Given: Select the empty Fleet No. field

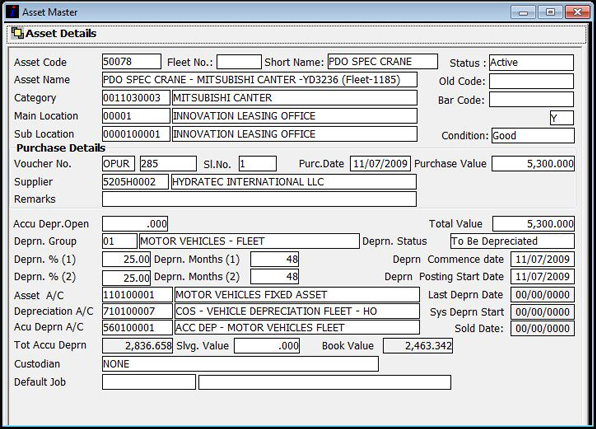Looking at the screenshot, I should click(239, 62).
